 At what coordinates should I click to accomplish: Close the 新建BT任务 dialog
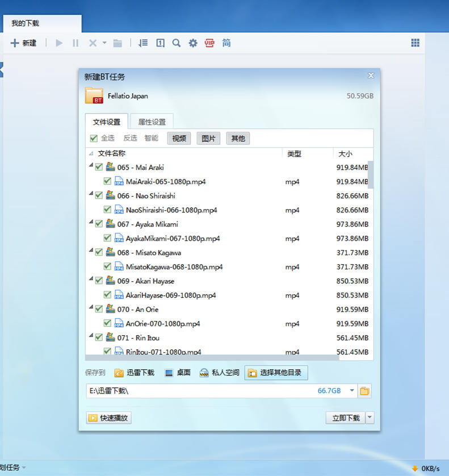pyautogui.click(x=371, y=76)
